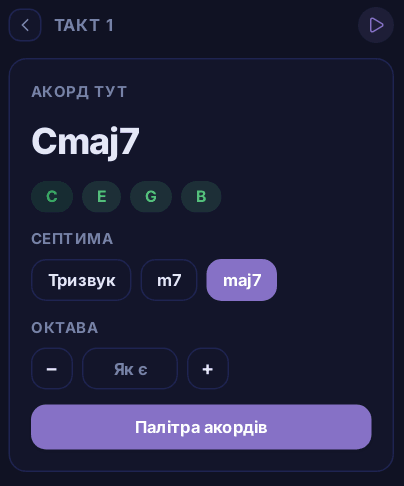Image resolution: width=404 pixels, height=486 pixels.
Task: Click the ТАКТ 1 header title
Action: (84, 25)
